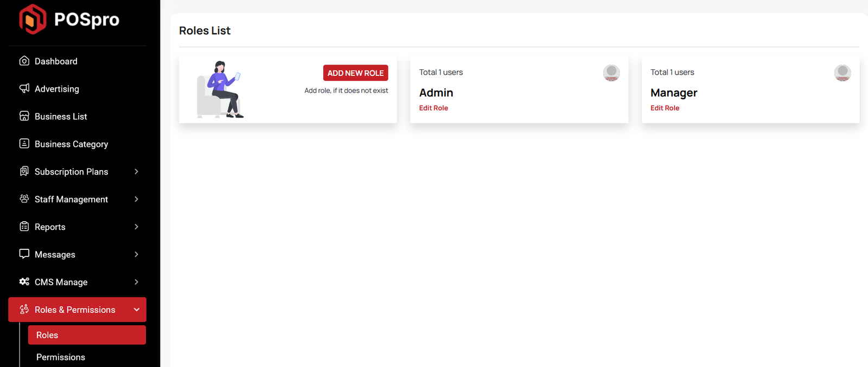Image resolution: width=868 pixels, height=367 pixels.
Task: Expand the Staff Management submenu arrow
Action: 136,199
